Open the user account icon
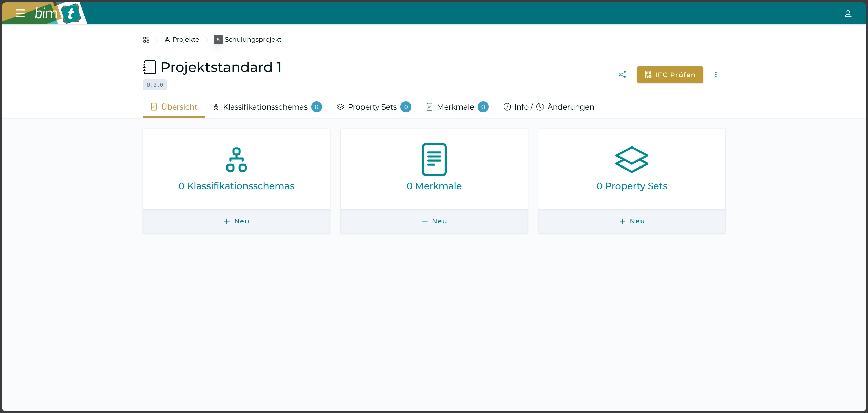 click(848, 13)
